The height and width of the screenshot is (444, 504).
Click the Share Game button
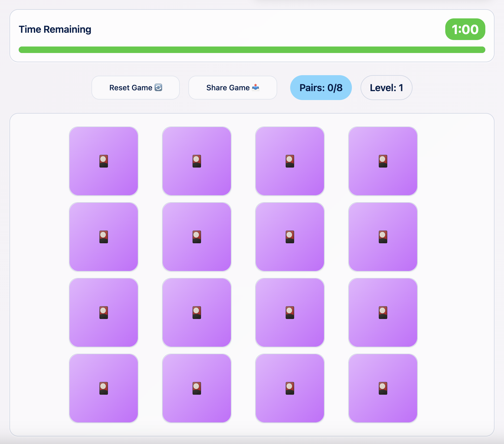pyautogui.click(x=233, y=88)
